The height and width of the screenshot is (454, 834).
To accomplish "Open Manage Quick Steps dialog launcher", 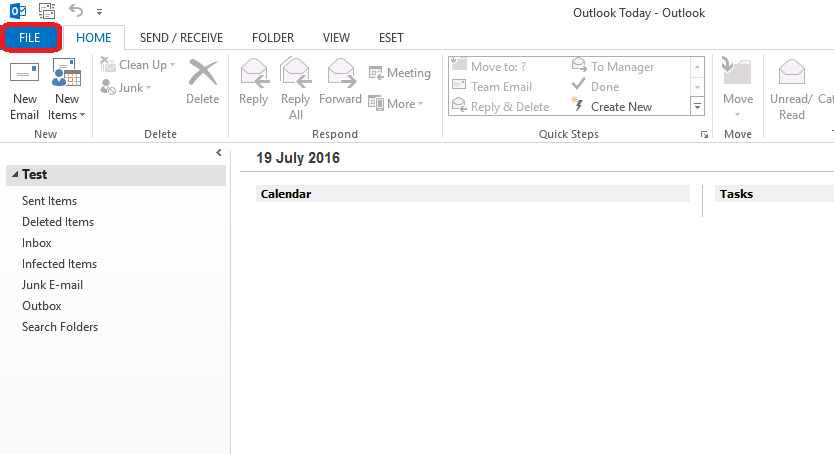I will [x=704, y=135].
